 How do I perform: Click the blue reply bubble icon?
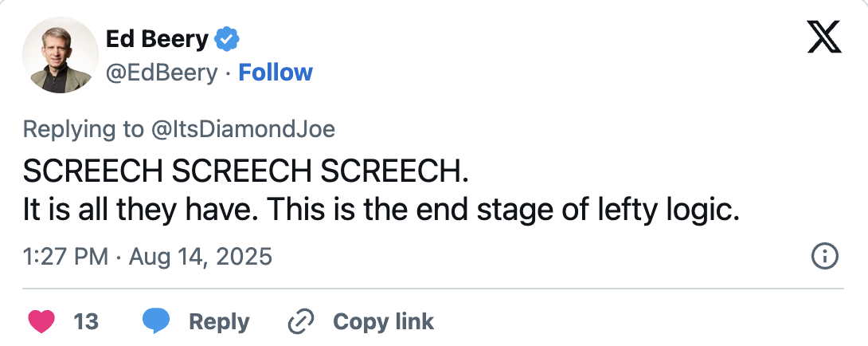[x=156, y=321]
